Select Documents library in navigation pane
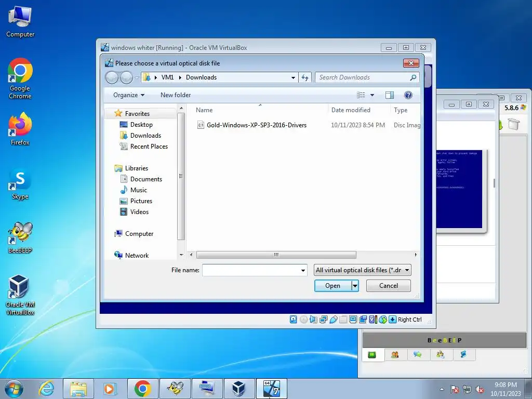The width and height of the screenshot is (532, 399). coord(146,179)
